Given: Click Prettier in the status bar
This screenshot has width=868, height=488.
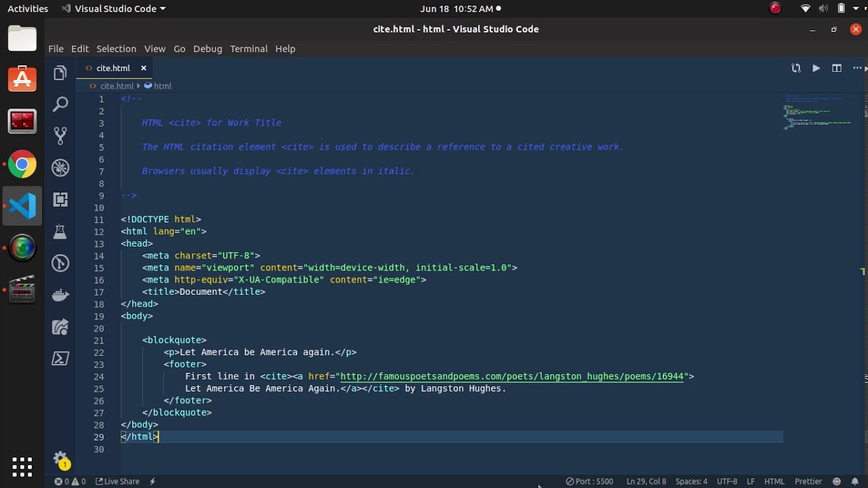Looking at the screenshot, I should 808,481.
